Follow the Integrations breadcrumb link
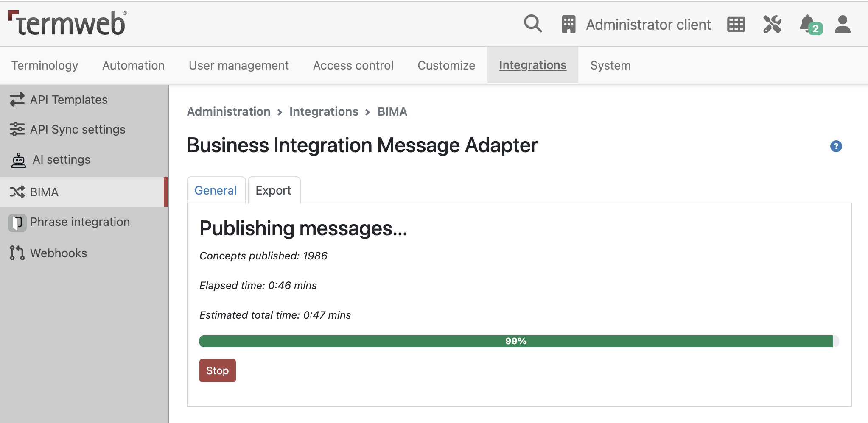The image size is (868, 423). tap(324, 111)
